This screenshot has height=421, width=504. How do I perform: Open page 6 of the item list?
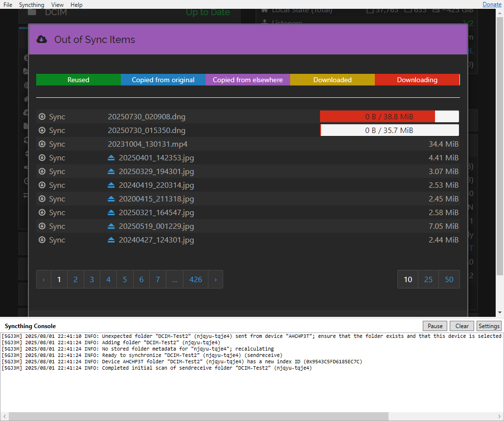coord(141,279)
